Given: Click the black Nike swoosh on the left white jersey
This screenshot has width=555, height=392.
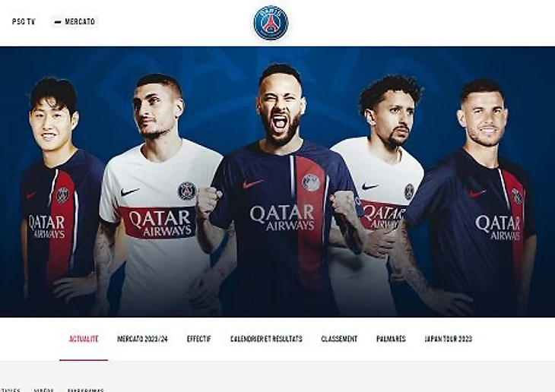Looking at the screenshot, I should [129, 191].
